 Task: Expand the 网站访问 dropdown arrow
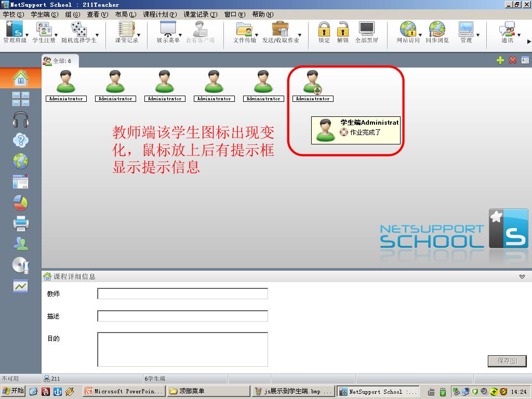pos(420,35)
